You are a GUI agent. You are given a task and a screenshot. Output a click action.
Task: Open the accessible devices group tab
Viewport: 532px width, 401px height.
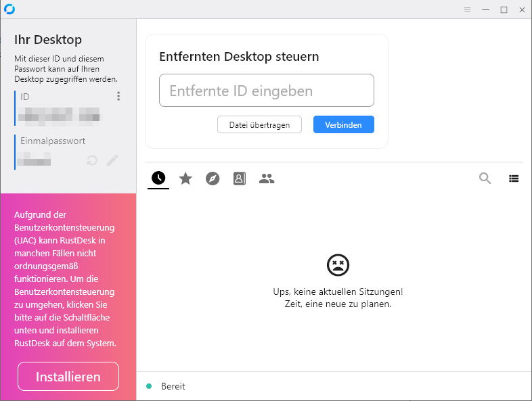click(x=267, y=179)
